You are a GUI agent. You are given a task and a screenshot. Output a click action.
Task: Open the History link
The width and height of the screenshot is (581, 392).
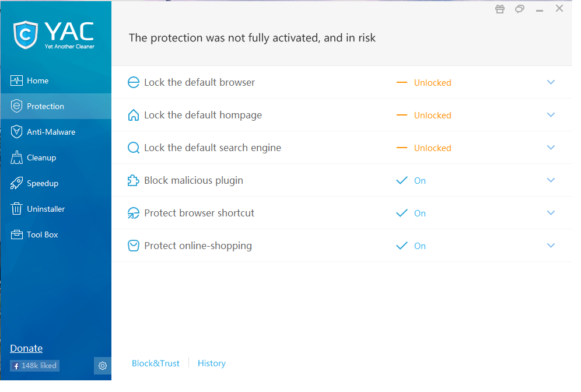pyautogui.click(x=211, y=363)
